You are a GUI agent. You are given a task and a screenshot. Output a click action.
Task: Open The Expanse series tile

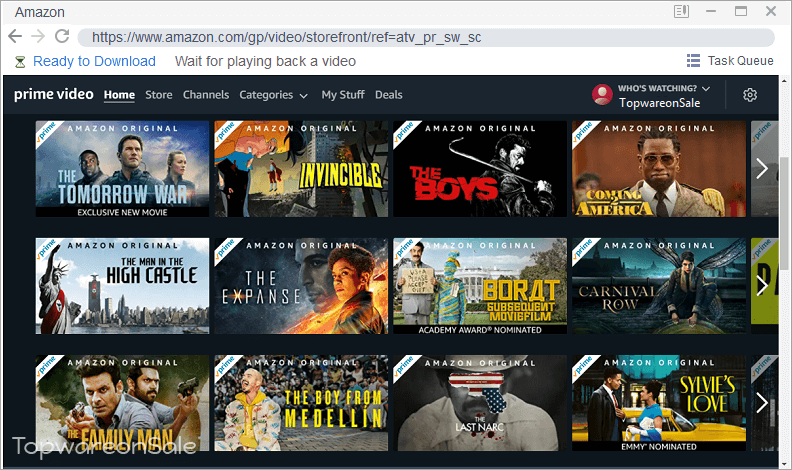[301, 286]
